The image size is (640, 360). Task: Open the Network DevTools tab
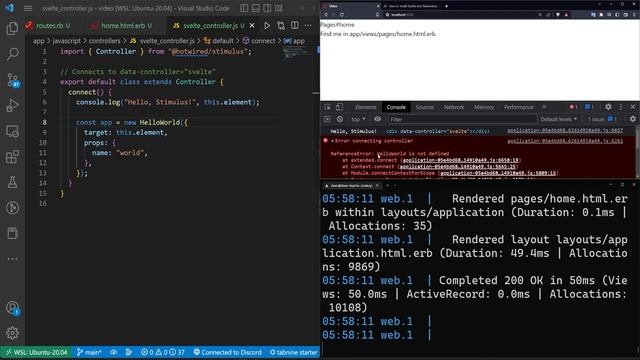(454, 107)
